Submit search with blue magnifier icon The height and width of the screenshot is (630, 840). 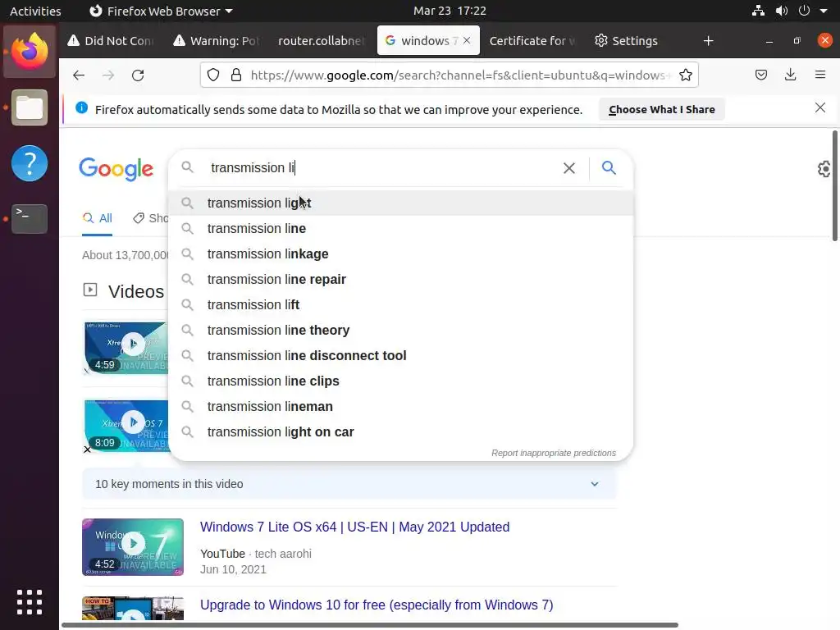click(609, 167)
